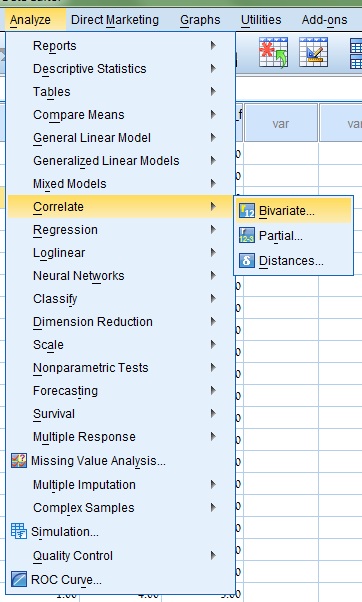Click the split table icon at toolbar edge
This screenshot has height=602, width=362.
[356, 54]
